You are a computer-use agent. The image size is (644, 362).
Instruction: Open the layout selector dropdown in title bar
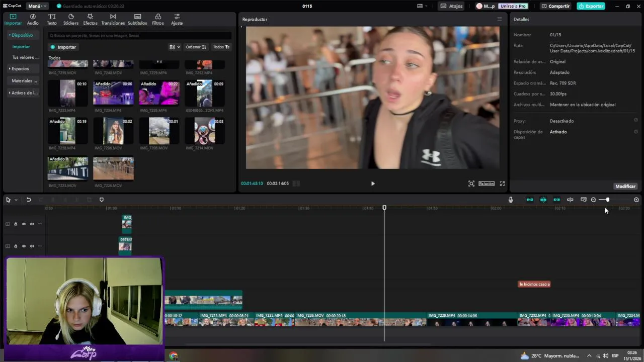(422, 6)
